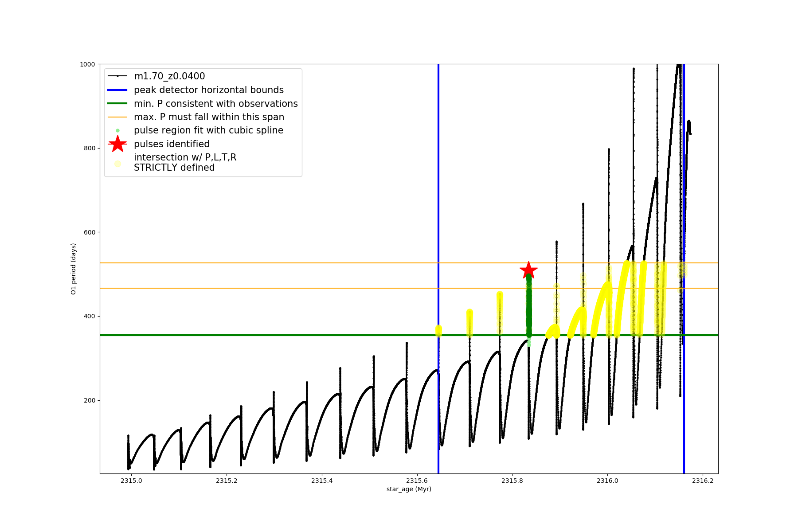798x532 pixels.
Task: Click the 'star_age (Myr)' x-axis label
Action: click(409, 489)
